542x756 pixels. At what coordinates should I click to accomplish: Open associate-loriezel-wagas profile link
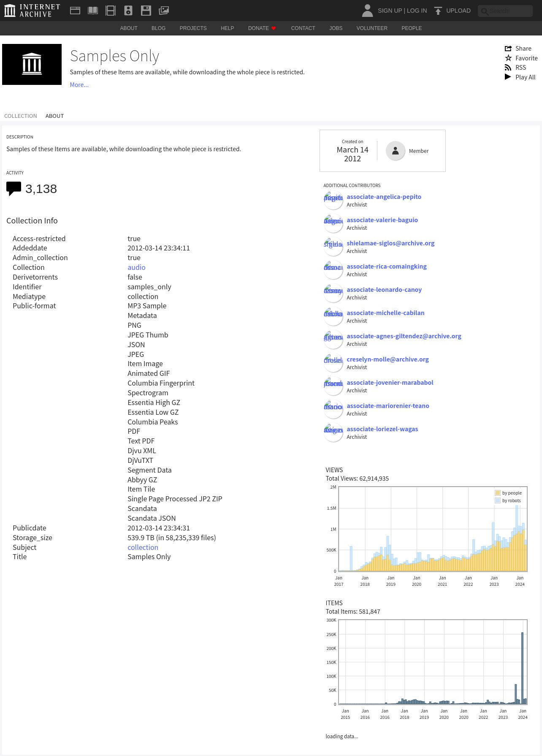pyautogui.click(x=382, y=429)
